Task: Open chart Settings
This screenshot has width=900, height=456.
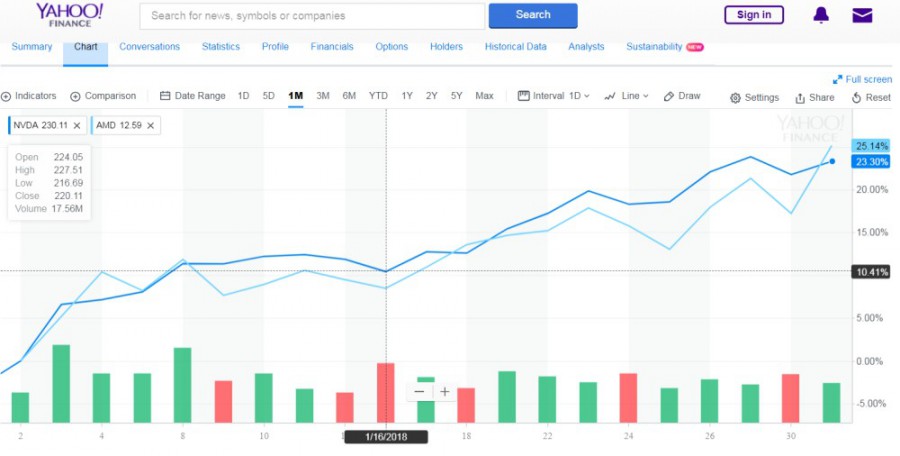Action: click(754, 98)
